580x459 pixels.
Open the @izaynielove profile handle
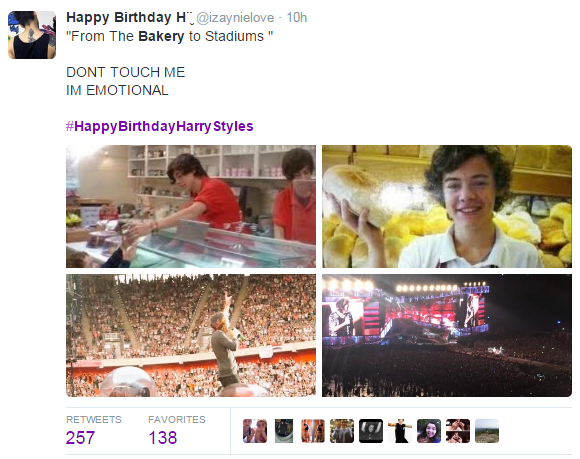click(x=235, y=17)
